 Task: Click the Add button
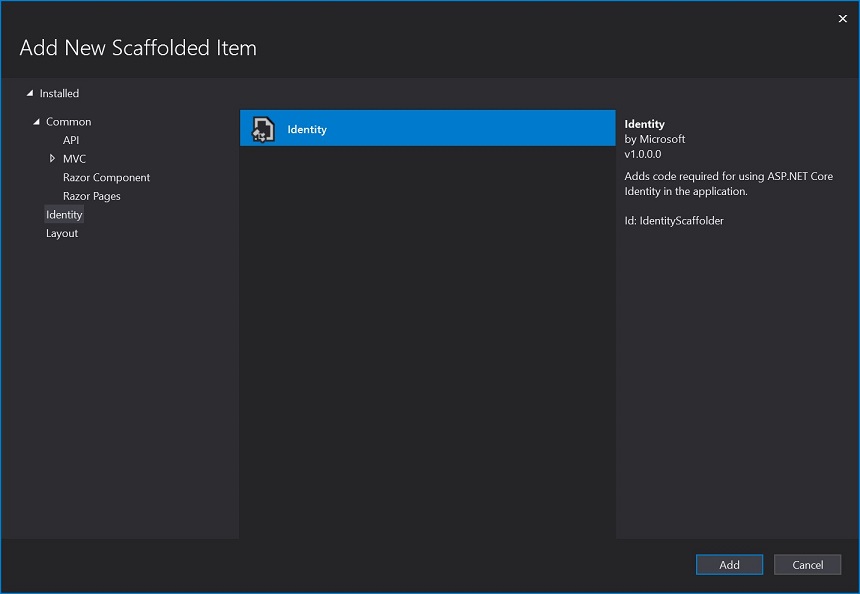(x=729, y=564)
